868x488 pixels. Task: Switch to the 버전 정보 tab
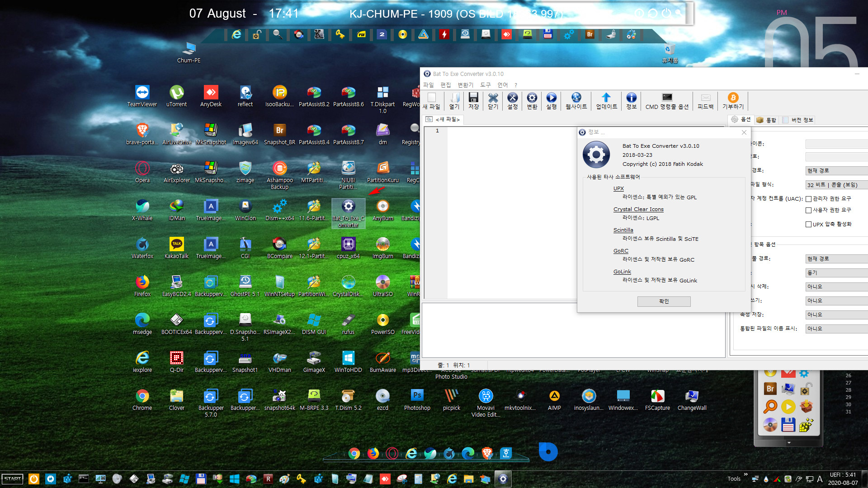click(x=798, y=120)
